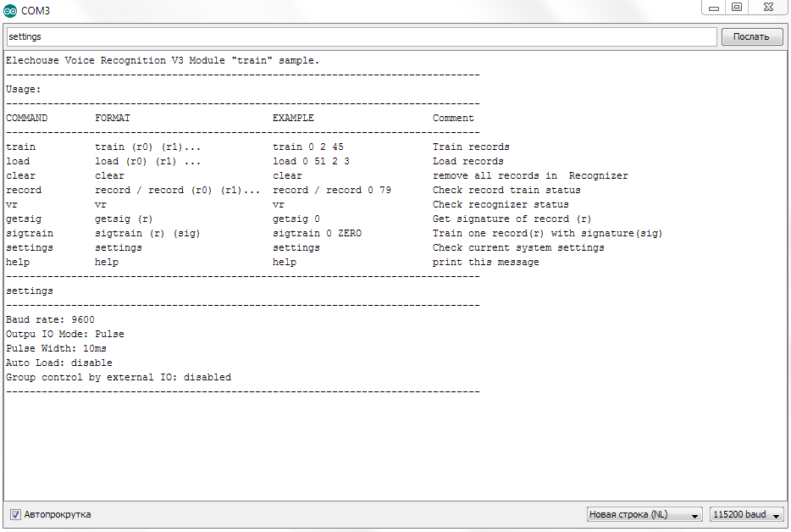Click the 'Usage:' heading line
This screenshot has width=791, height=532.
[x=23, y=89]
